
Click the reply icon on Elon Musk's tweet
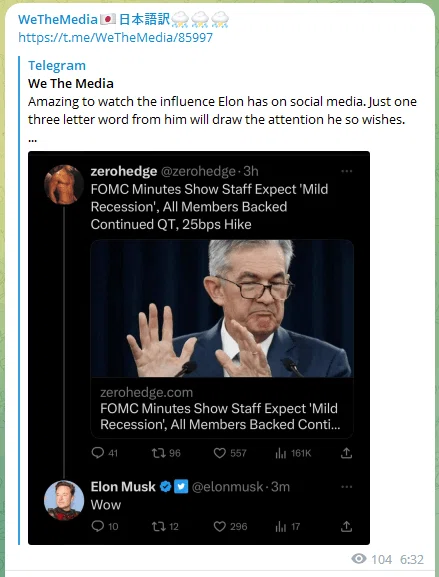click(98, 526)
